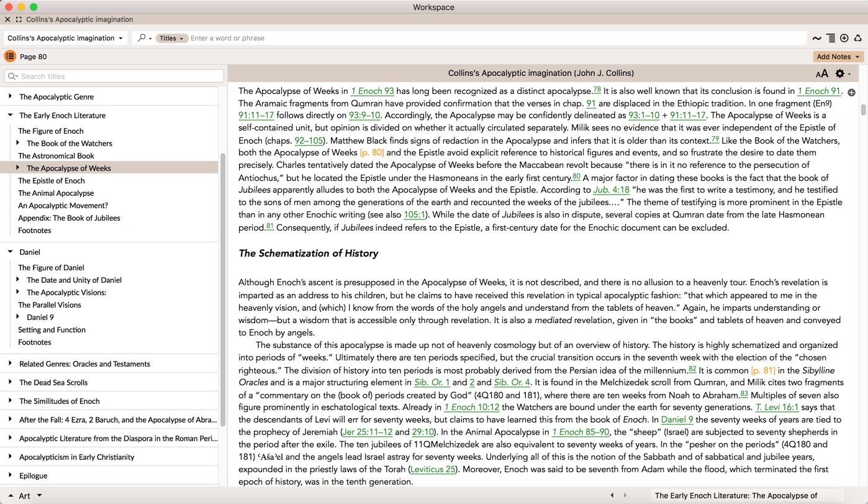The image size is (868, 504).
Task: Select The Epistle of Enoch in contents
Action: click(52, 181)
